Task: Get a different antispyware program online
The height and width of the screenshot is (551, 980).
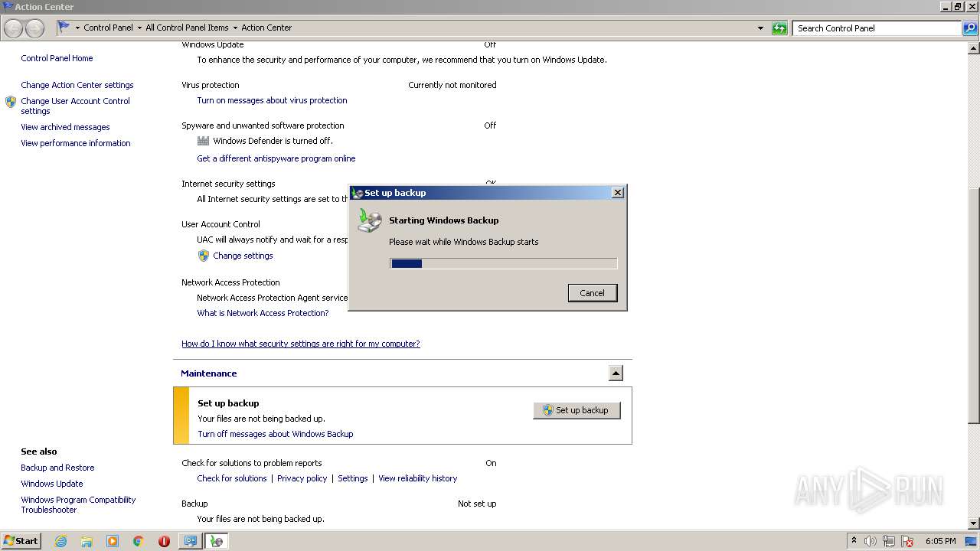Action: pyautogui.click(x=276, y=158)
